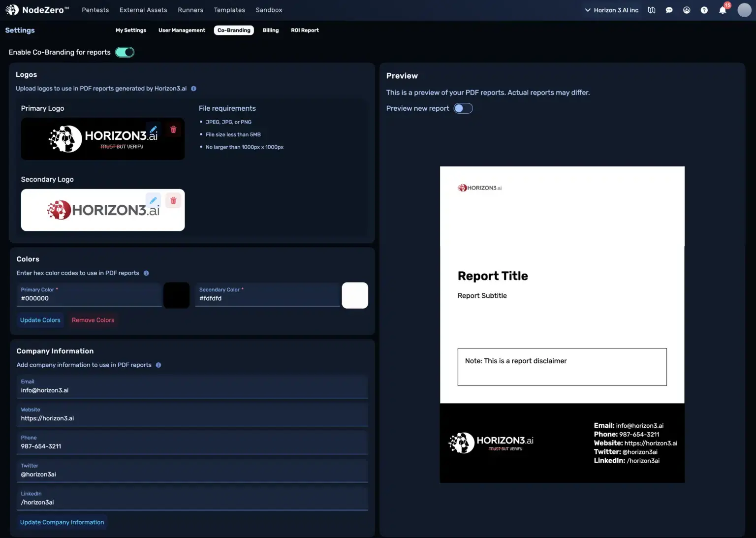This screenshot has width=756, height=538.
Task: Click the Update Colors button
Action: (40, 320)
